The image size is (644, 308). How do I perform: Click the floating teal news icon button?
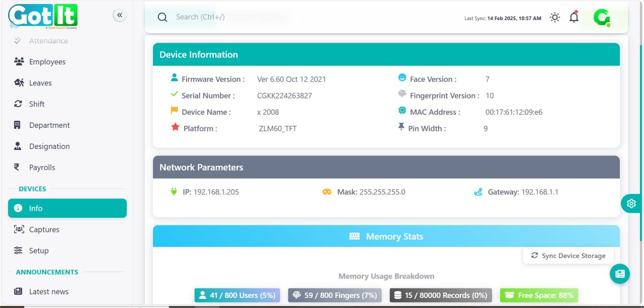point(620,274)
